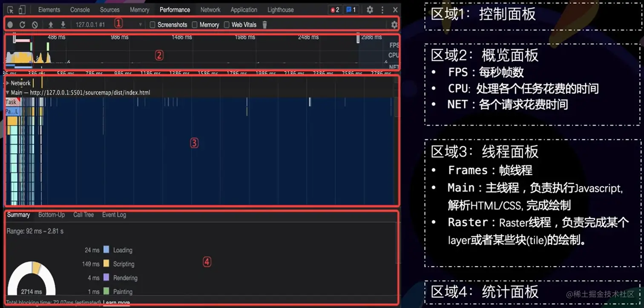Click the Network track label
This screenshot has height=308, width=644.
21,83
